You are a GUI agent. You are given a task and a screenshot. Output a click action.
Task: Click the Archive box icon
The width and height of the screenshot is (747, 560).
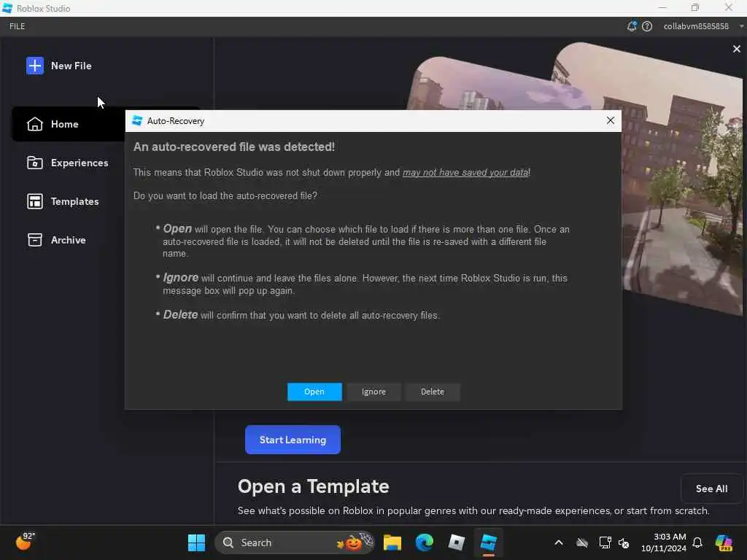click(35, 240)
